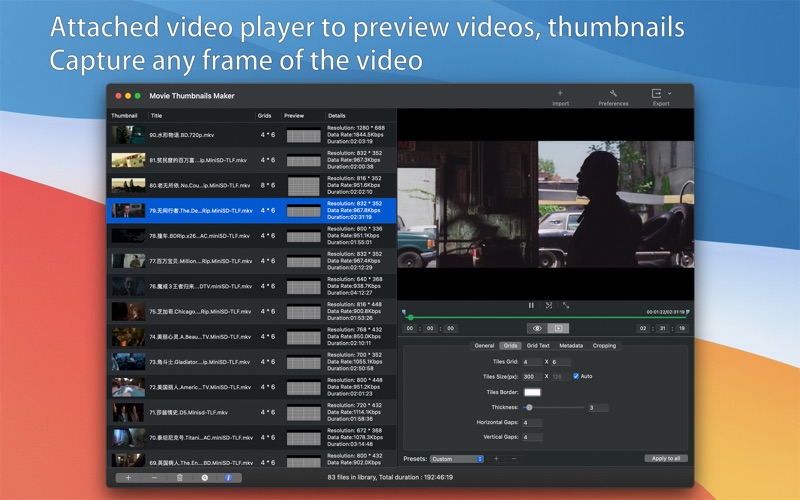This screenshot has height=500, width=800.
Task: Select the 70 Titani AC.miniSD-TLF.mkv title
Action: [201, 438]
